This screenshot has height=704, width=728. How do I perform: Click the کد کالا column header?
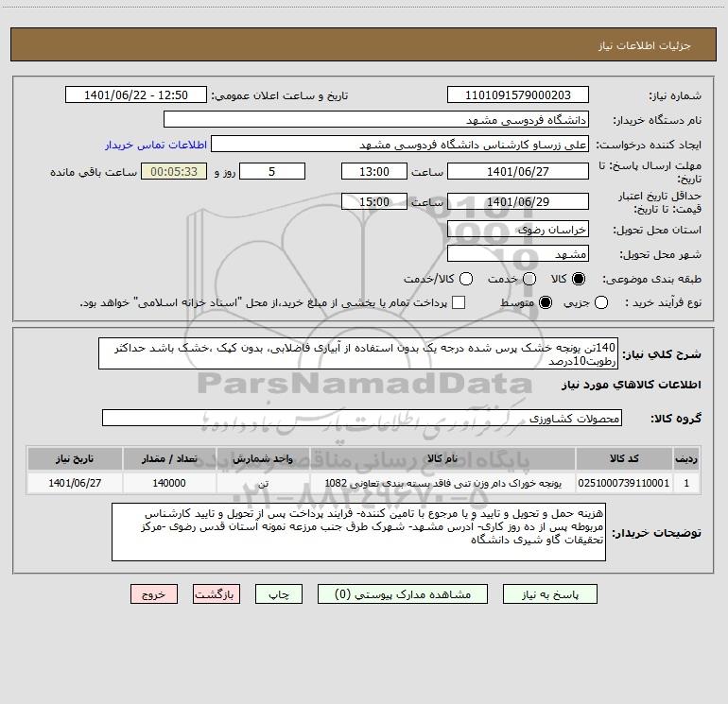click(624, 458)
